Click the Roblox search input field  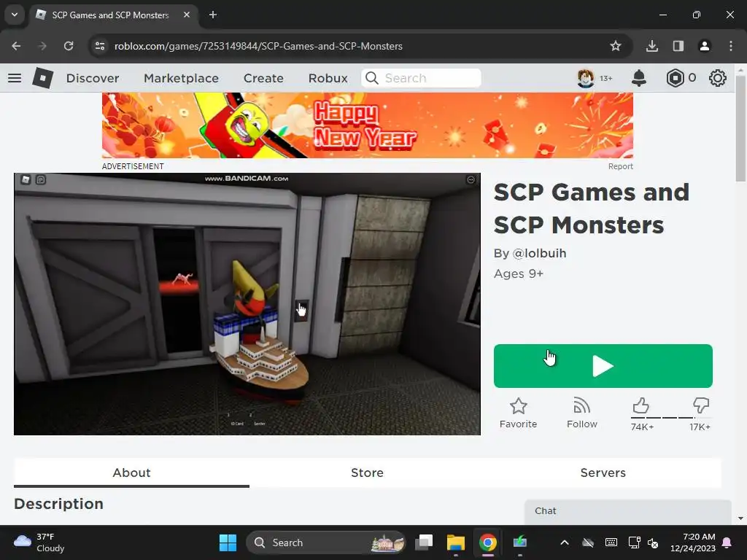pyautogui.click(x=421, y=78)
